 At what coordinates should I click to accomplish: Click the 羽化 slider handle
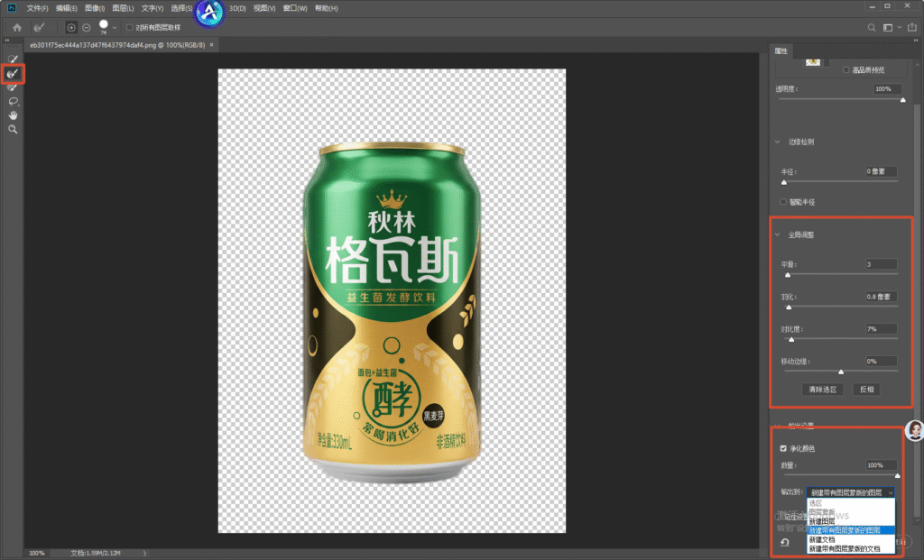tap(789, 308)
